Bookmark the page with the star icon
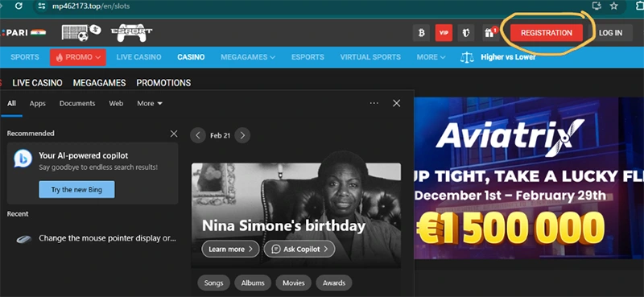The image size is (644, 297). (x=613, y=6)
